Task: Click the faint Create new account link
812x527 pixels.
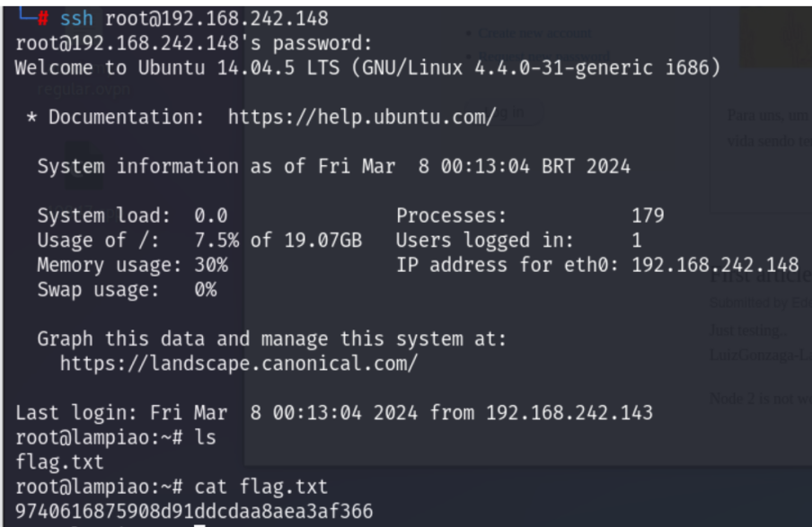Action: [x=534, y=33]
